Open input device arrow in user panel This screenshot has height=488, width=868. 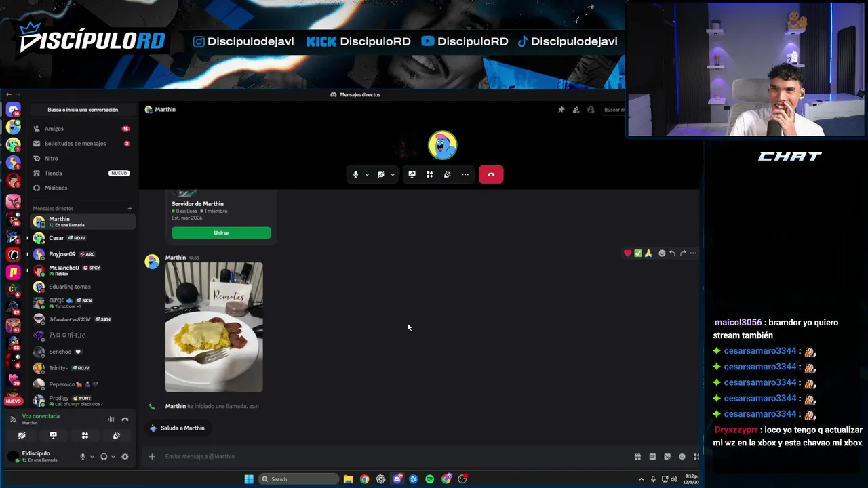coord(92,456)
